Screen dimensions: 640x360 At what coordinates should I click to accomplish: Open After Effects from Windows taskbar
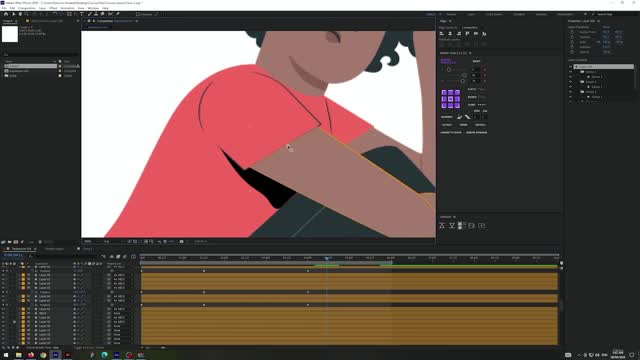coord(56,355)
